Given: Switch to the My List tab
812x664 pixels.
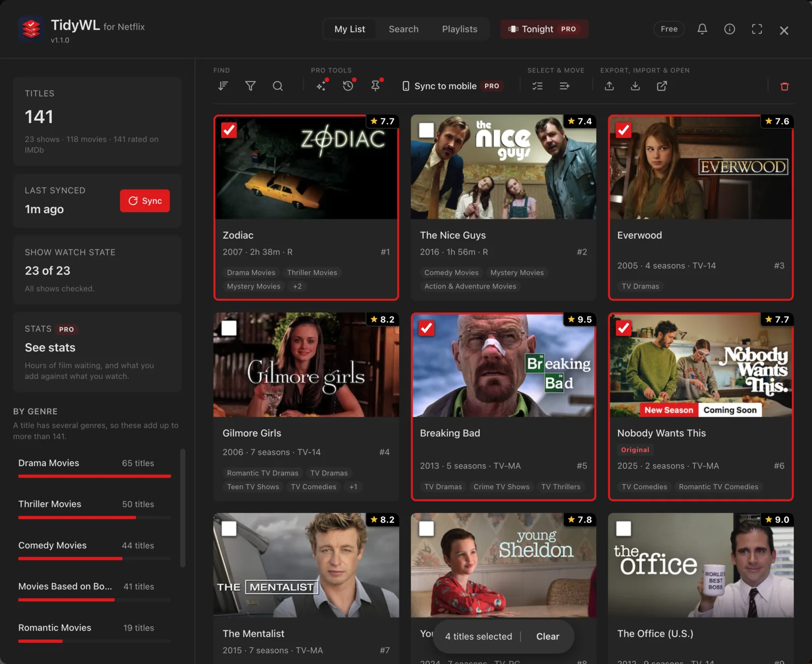Looking at the screenshot, I should (350, 29).
